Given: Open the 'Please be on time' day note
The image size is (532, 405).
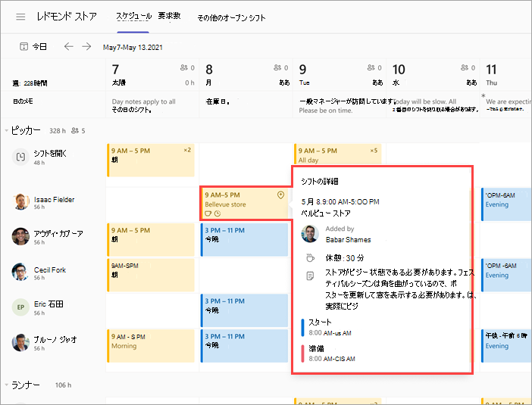Looking at the screenshot, I should click(340, 105).
